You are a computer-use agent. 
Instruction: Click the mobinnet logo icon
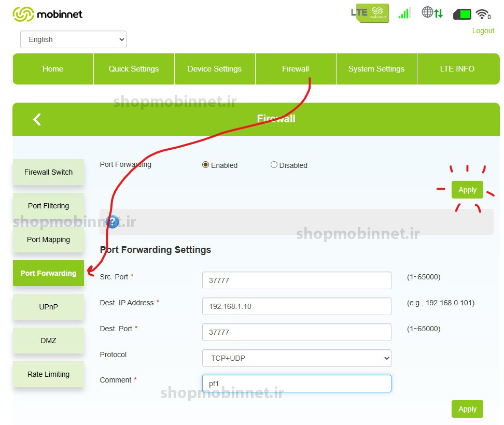pyautogui.click(x=23, y=14)
